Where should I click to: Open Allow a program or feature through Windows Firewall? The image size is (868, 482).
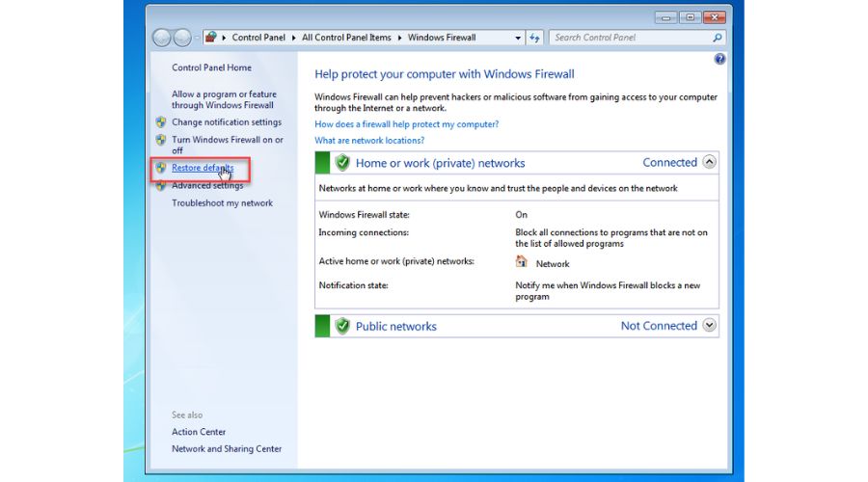(x=224, y=99)
